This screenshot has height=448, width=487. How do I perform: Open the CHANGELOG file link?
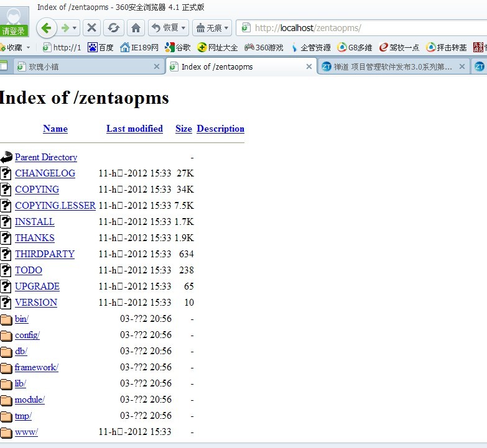[45, 173]
